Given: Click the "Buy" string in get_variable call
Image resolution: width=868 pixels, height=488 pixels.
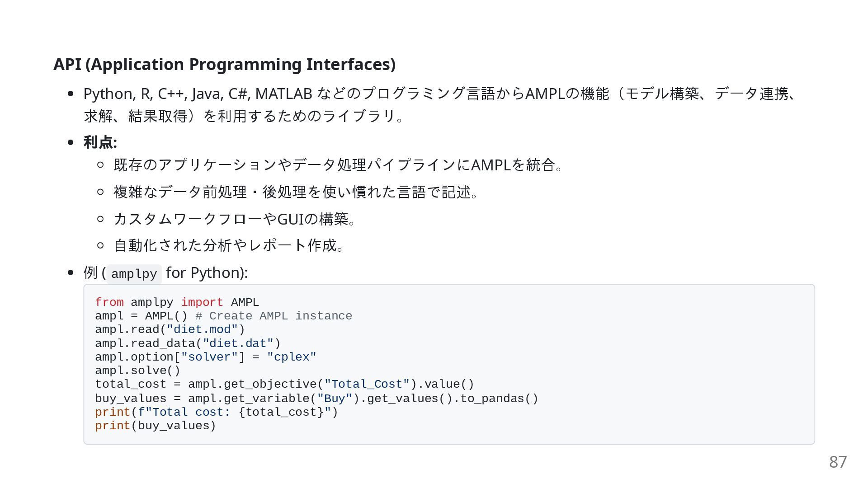Looking at the screenshot, I should point(335,399).
